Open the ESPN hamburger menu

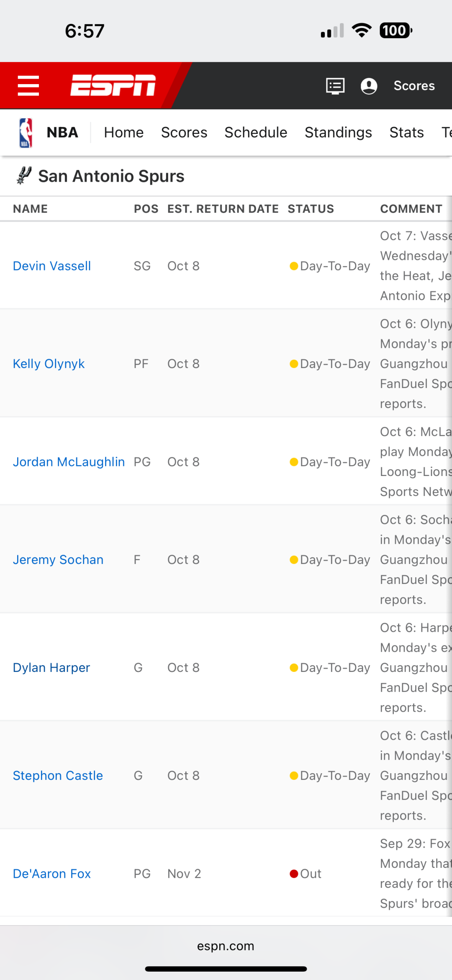pyautogui.click(x=28, y=85)
